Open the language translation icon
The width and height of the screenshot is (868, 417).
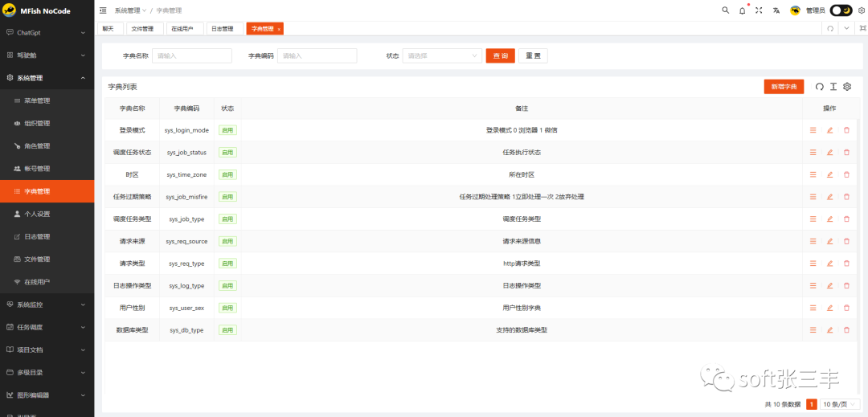(x=776, y=10)
